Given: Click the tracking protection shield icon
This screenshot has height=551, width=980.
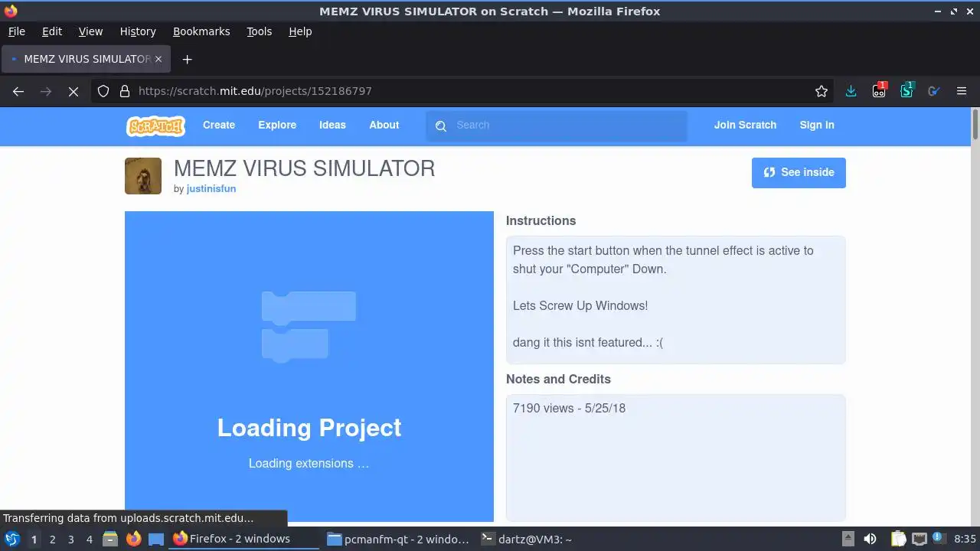Looking at the screenshot, I should pyautogui.click(x=103, y=91).
